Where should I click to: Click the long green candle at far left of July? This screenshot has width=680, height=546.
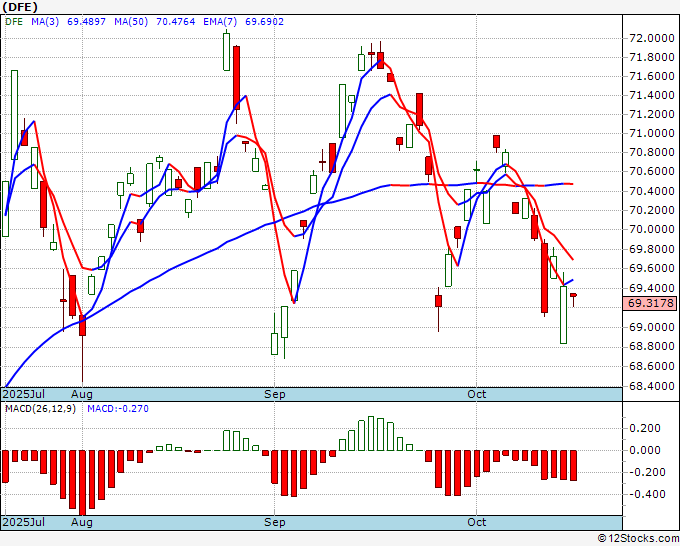(14, 114)
